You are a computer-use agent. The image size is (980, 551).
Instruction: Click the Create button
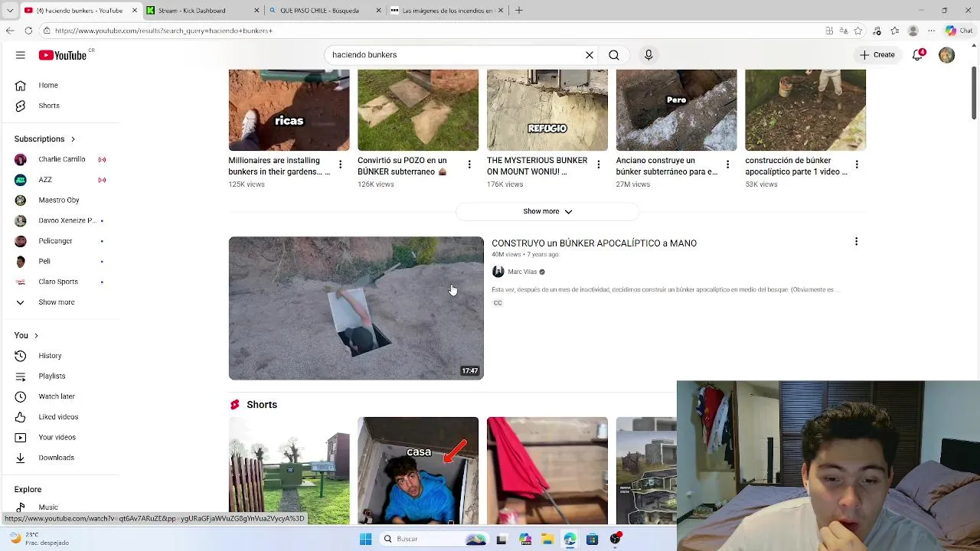click(x=877, y=55)
